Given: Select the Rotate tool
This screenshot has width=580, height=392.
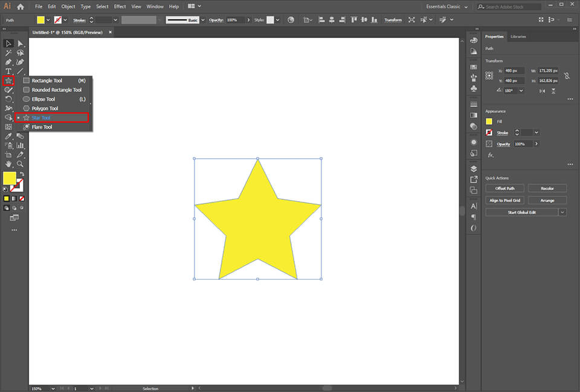Looking at the screenshot, I should 8,100.
